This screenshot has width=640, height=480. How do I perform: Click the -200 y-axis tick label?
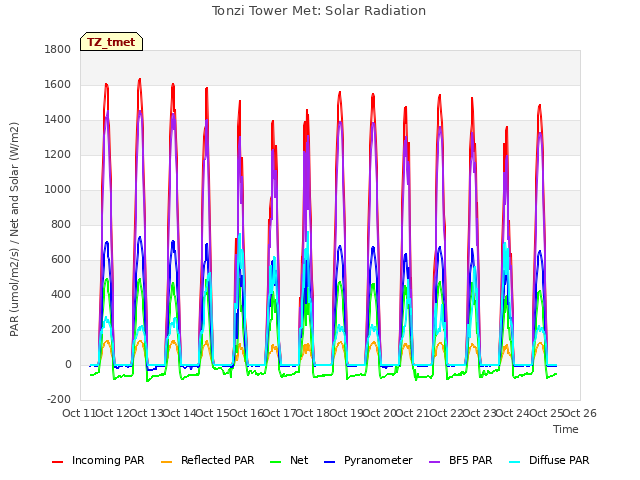(59, 400)
